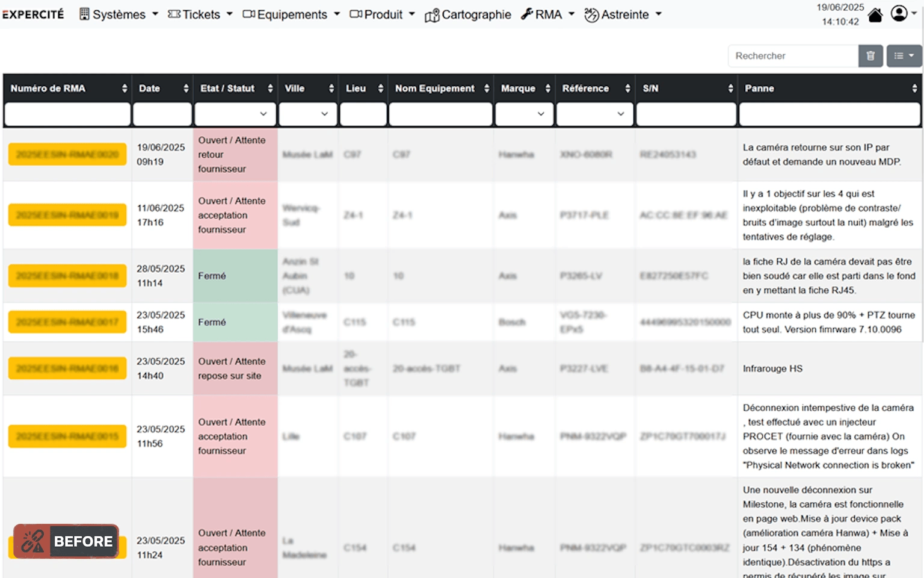This screenshot has width=924, height=578.
Task: Open the Produit icon in the navbar
Action: [x=356, y=14]
